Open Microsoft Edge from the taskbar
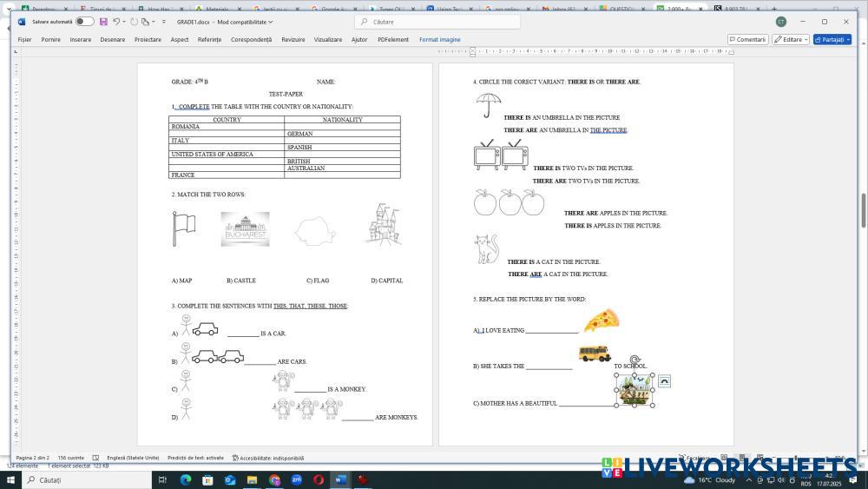 click(x=186, y=479)
